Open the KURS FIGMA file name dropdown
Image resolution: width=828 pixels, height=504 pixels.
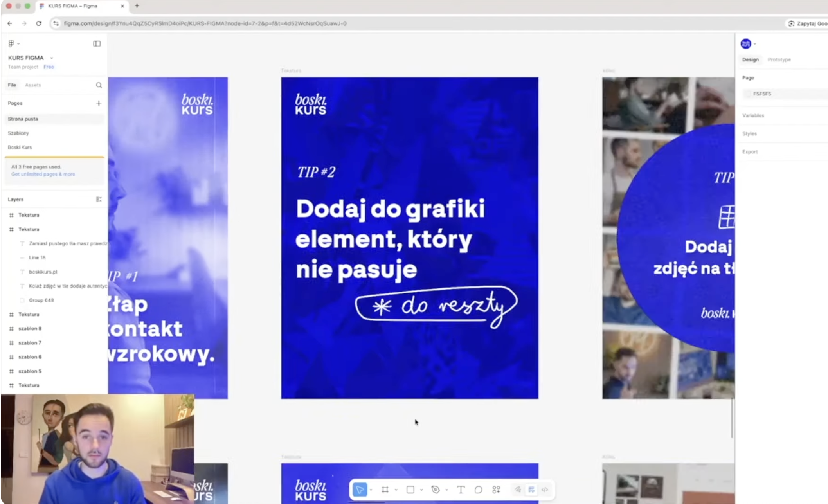click(x=51, y=58)
